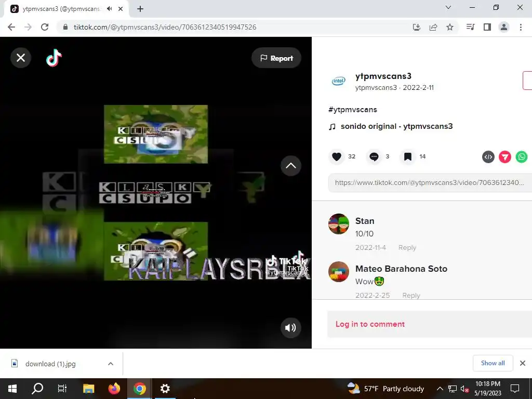
Task: Share video to WhatsApp
Action: (522, 157)
